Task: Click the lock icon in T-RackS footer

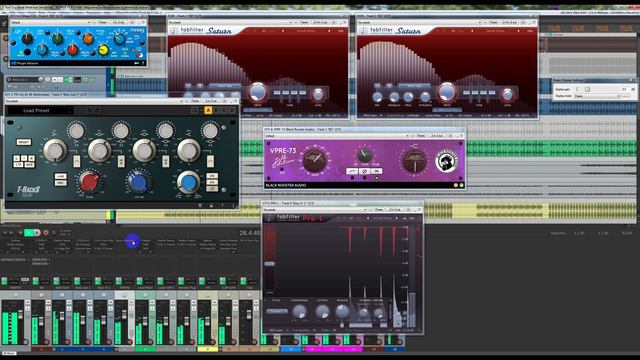Action: tap(211, 206)
